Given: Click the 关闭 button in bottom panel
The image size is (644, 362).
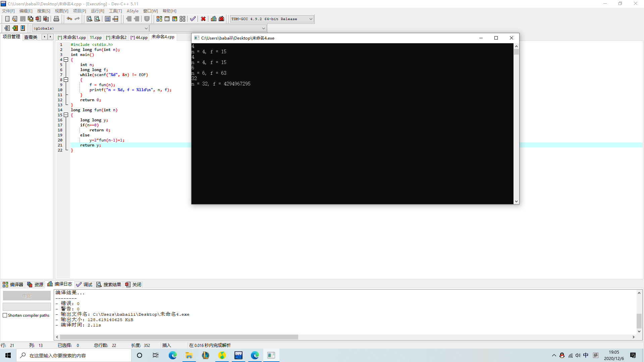Looking at the screenshot, I should (133, 285).
